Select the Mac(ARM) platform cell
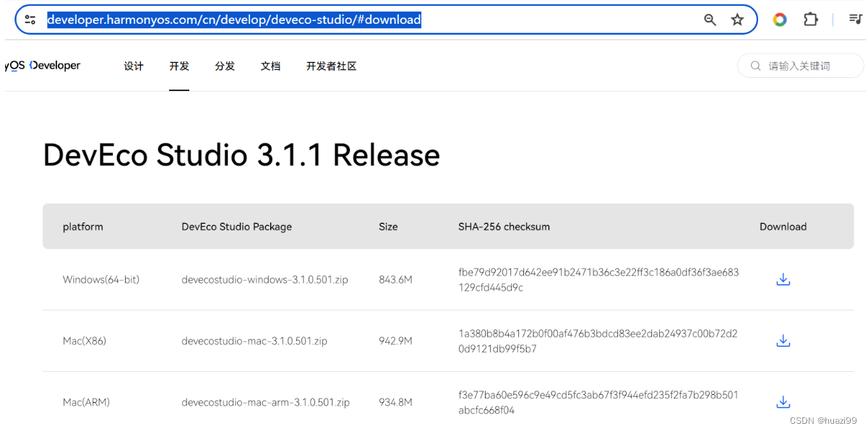868x431 pixels. pyautogui.click(x=86, y=402)
